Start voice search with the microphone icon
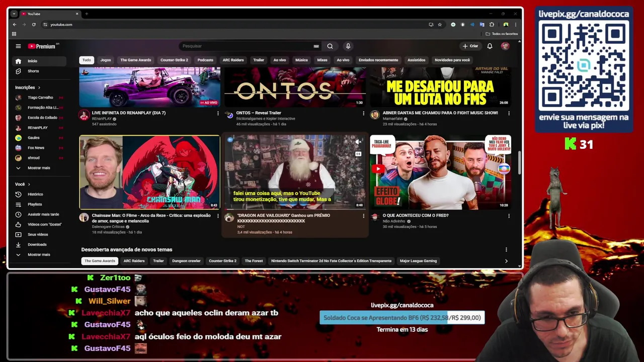The width and height of the screenshot is (644, 362). [348, 46]
